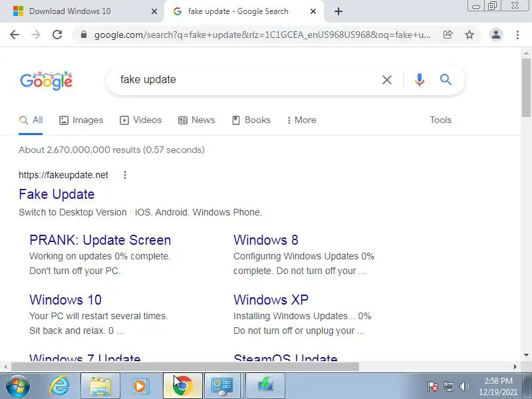Click the address bar URL
The image size is (532, 399).
262,35
